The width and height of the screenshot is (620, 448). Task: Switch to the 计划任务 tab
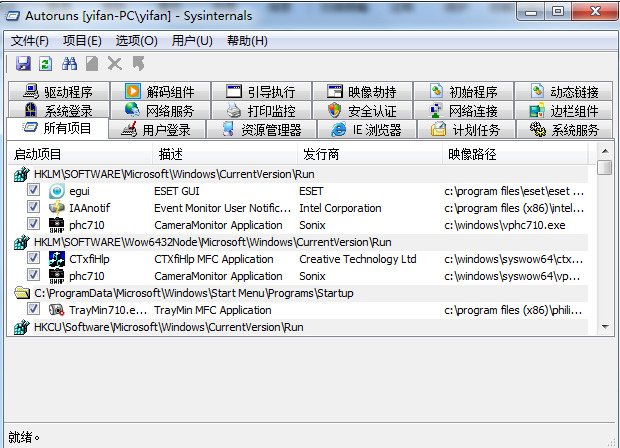coord(466,129)
